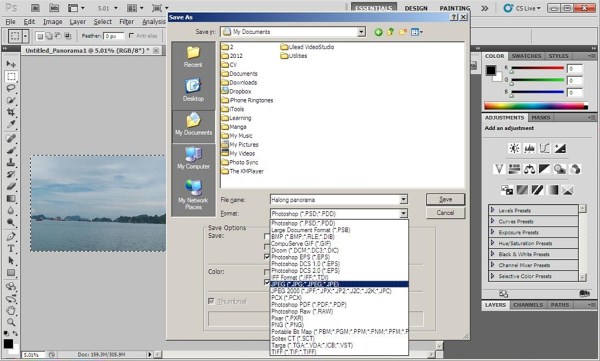Create new folder in Save As dialog
Viewport: 600px width, 361px height.
pos(403,32)
